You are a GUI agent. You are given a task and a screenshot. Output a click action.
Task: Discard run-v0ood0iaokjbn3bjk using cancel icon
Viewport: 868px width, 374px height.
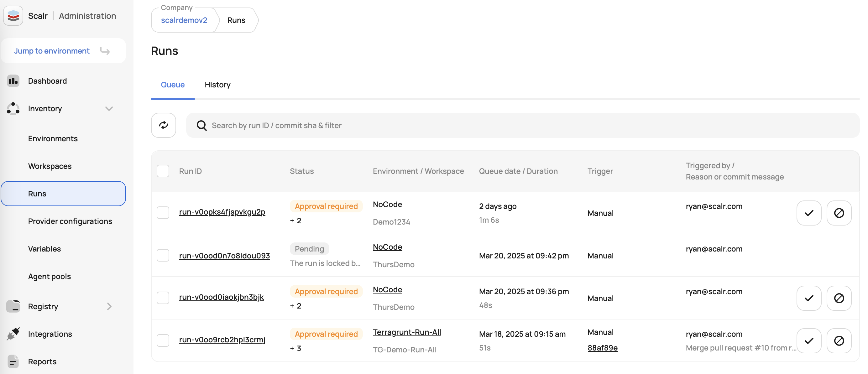pos(839,298)
